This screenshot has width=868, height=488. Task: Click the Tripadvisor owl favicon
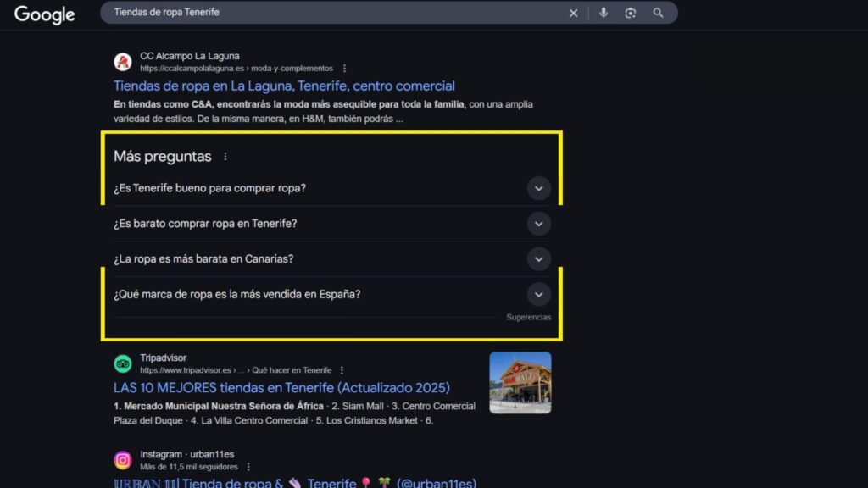123,363
